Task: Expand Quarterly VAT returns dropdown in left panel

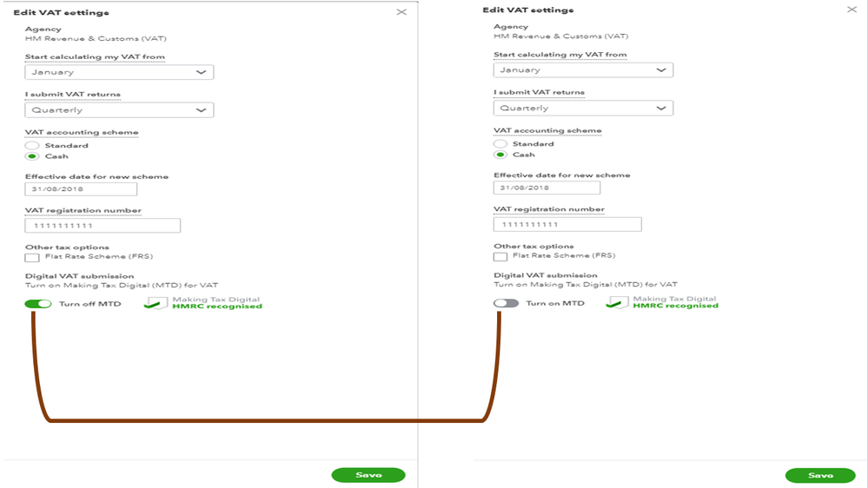Action: point(119,110)
